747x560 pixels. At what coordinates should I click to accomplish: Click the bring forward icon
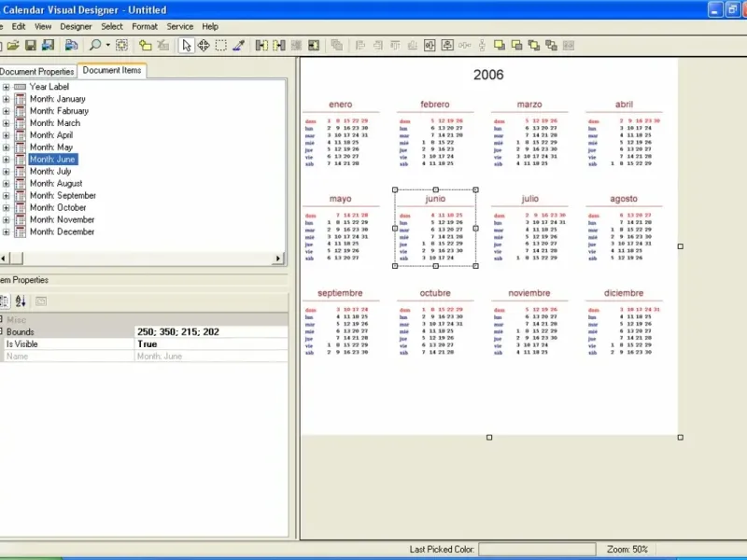click(534, 45)
